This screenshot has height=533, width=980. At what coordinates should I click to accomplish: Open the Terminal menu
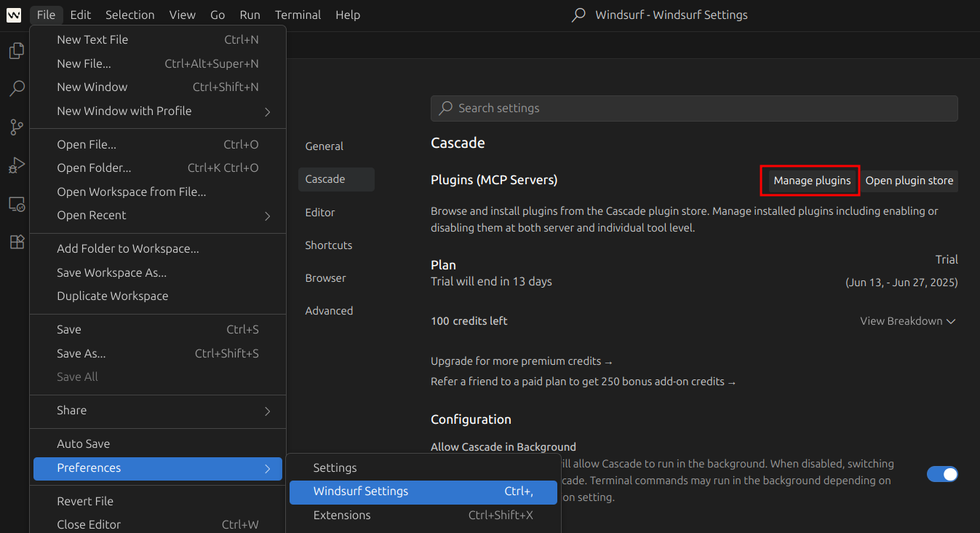click(297, 15)
